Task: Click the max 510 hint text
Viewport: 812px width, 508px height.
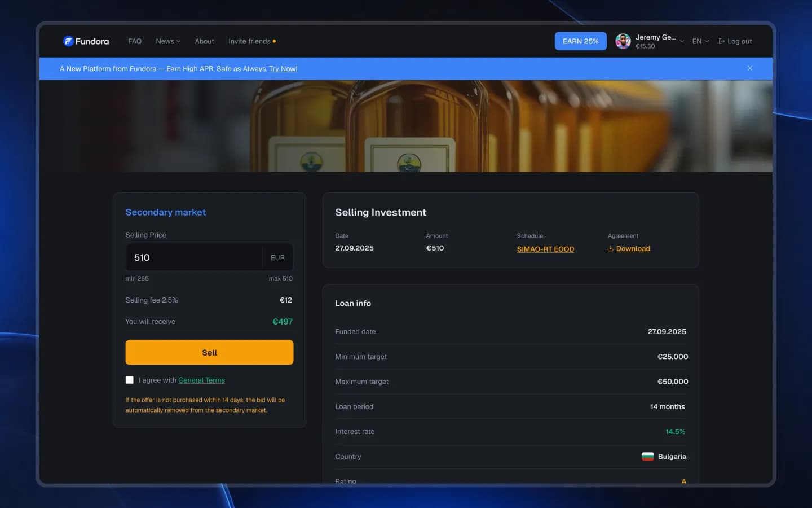Action: point(280,279)
